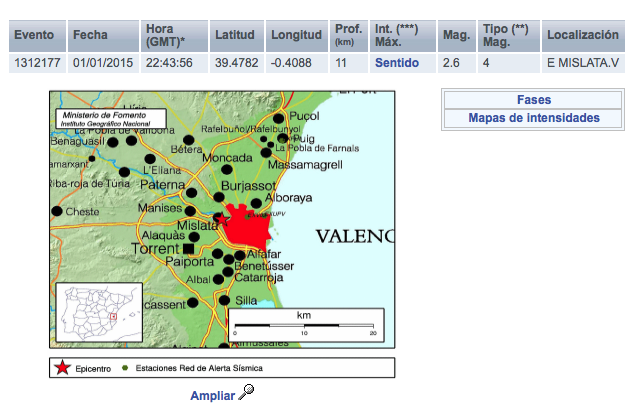Click the Evento column header

click(37, 35)
